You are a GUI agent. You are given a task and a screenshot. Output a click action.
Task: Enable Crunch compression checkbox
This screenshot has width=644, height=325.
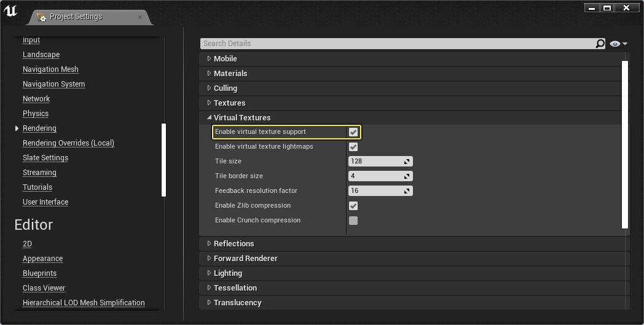point(353,221)
